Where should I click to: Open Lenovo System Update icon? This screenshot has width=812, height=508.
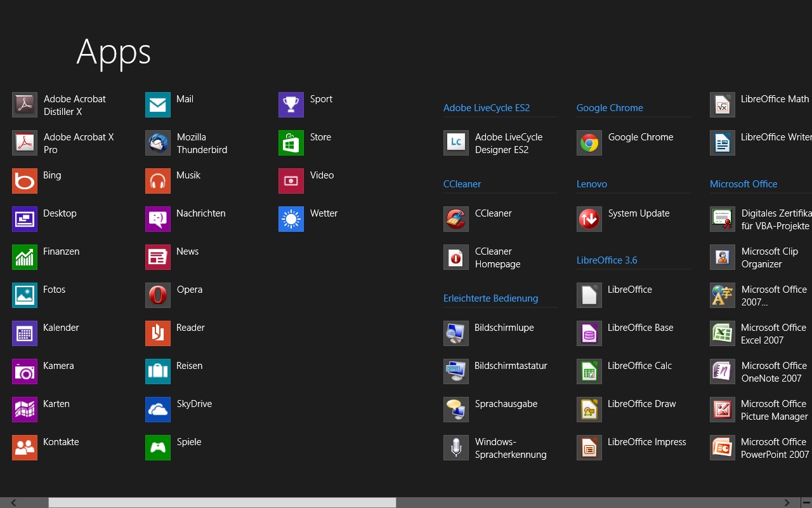pyautogui.click(x=589, y=219)
